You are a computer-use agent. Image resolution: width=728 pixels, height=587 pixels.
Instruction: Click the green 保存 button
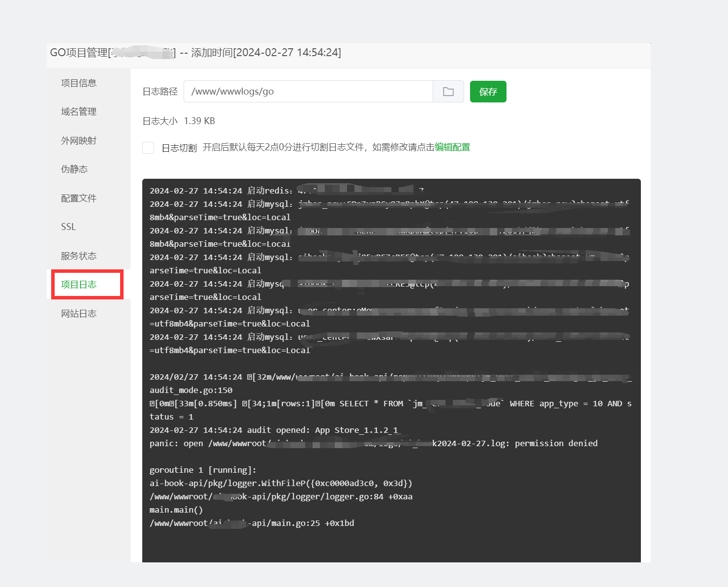[x=488, y=92]
